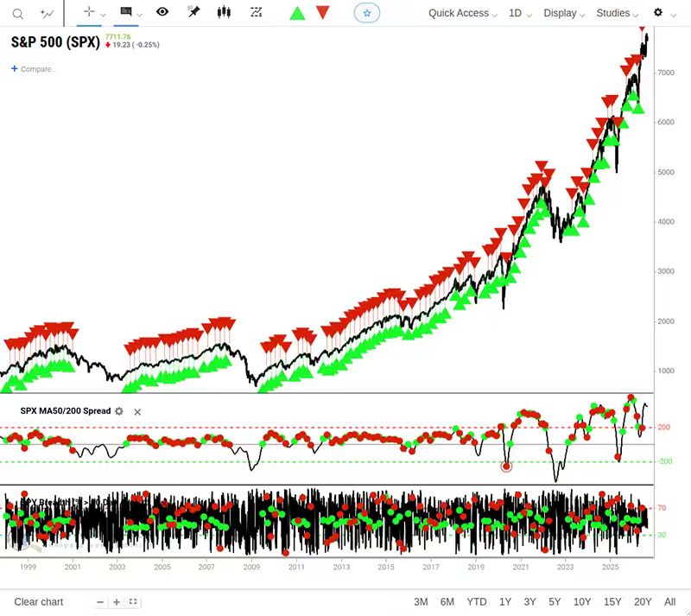
Task: Click the 2009 date axis label
Action: [x=251, y=567]
